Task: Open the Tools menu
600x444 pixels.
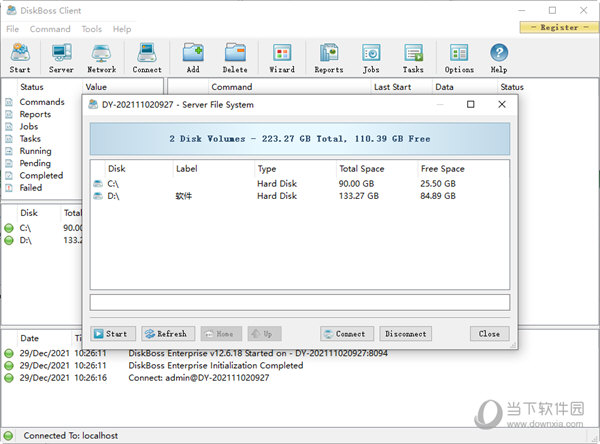Action: pos(91,29)
